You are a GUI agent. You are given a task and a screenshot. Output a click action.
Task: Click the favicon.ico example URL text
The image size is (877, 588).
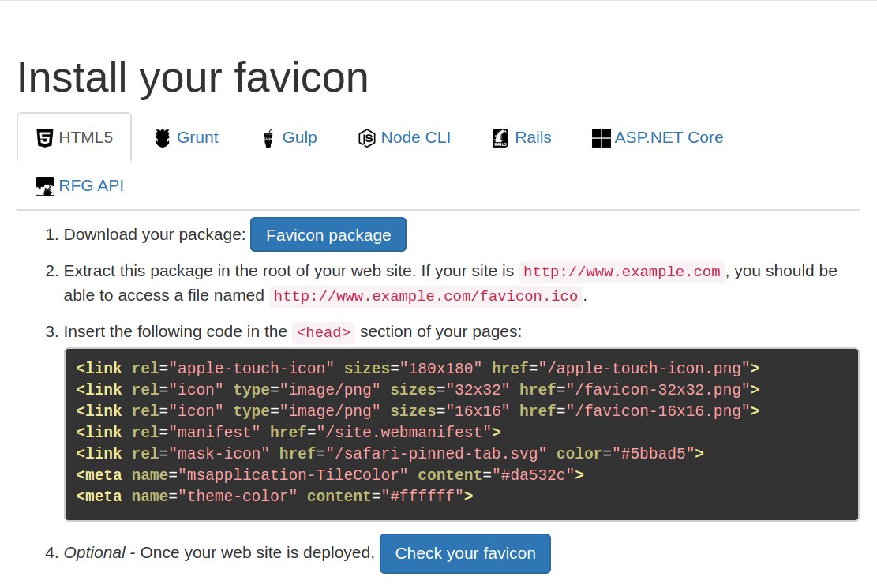pos(425,296)
